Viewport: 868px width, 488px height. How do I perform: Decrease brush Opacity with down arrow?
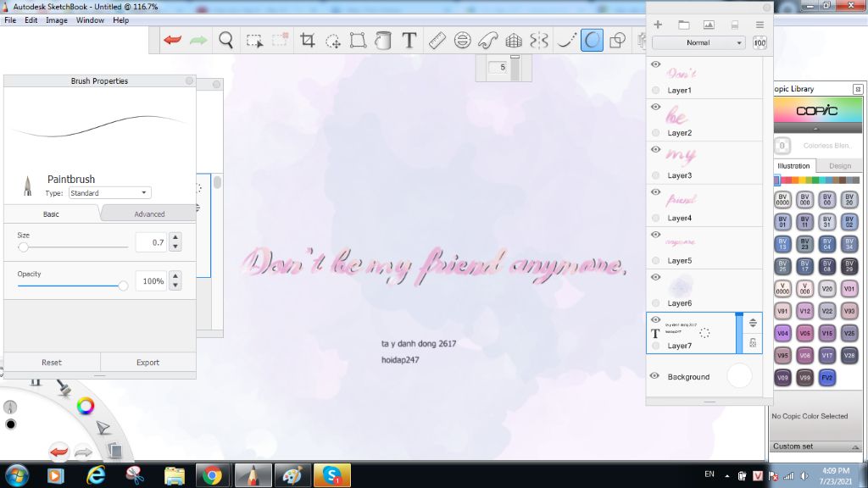click(x=175, y=286)
